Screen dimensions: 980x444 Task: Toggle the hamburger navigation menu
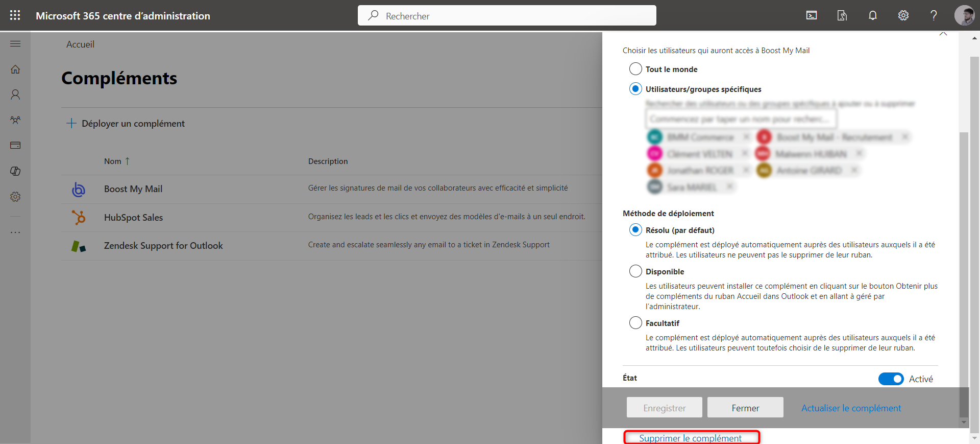(x=15, y=44)
